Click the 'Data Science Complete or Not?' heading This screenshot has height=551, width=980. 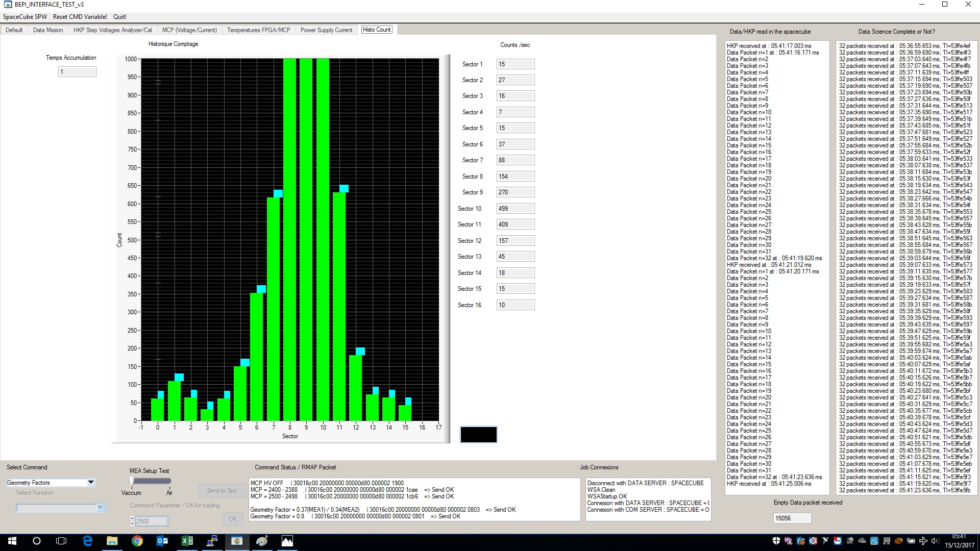coord(896,32)
